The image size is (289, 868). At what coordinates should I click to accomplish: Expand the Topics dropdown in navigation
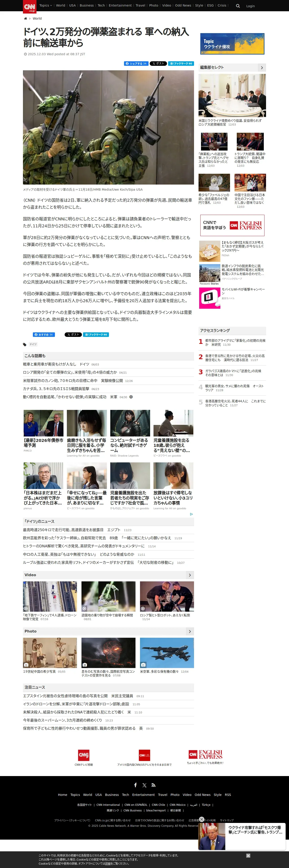tap(46, 5)
